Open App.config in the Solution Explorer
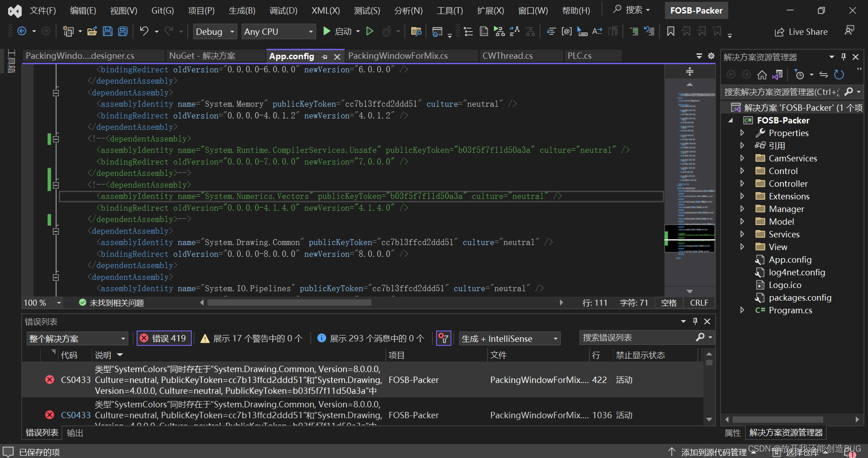Viewport: 868px width, 458px height. pyautogui.click(x=789, y=259)
